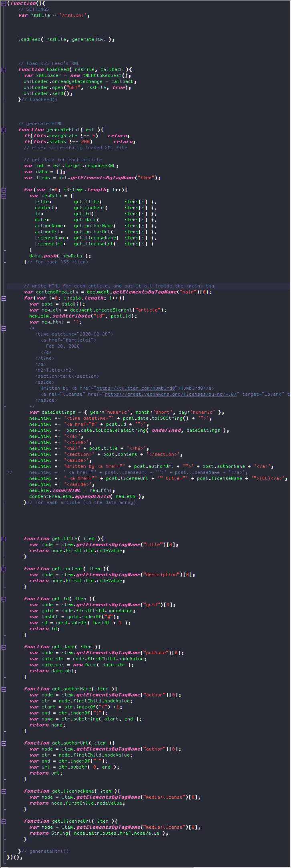This screenshot has height=868, width=291.
Task: Collapse the loadFeed function fold
Action: [x=4, y=69]
